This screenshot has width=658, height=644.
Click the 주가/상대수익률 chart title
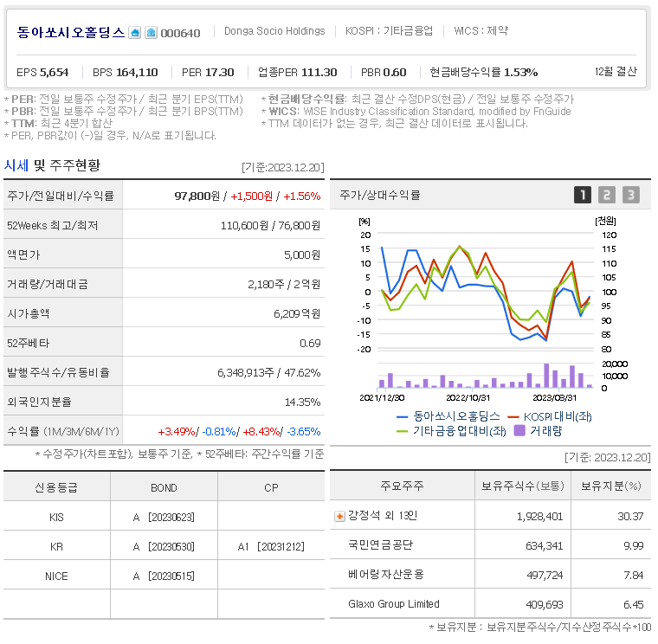[x=380, y=195]
